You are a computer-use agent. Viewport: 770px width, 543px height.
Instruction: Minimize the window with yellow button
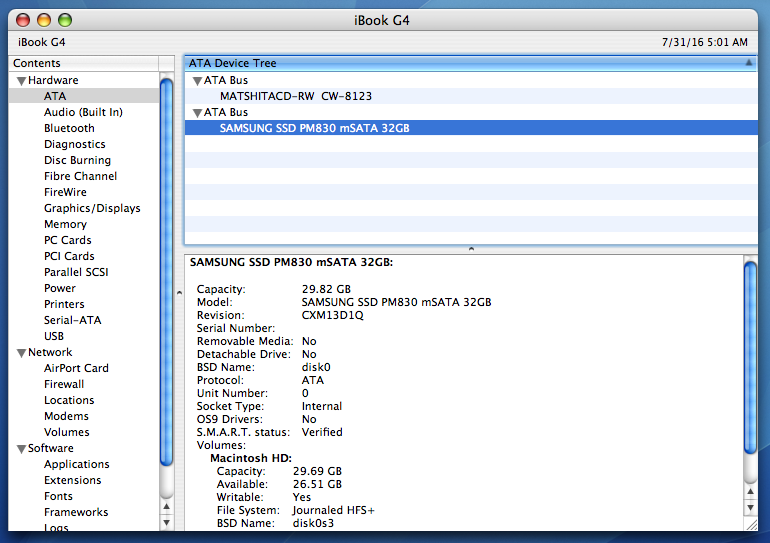[x=44, y=20]
